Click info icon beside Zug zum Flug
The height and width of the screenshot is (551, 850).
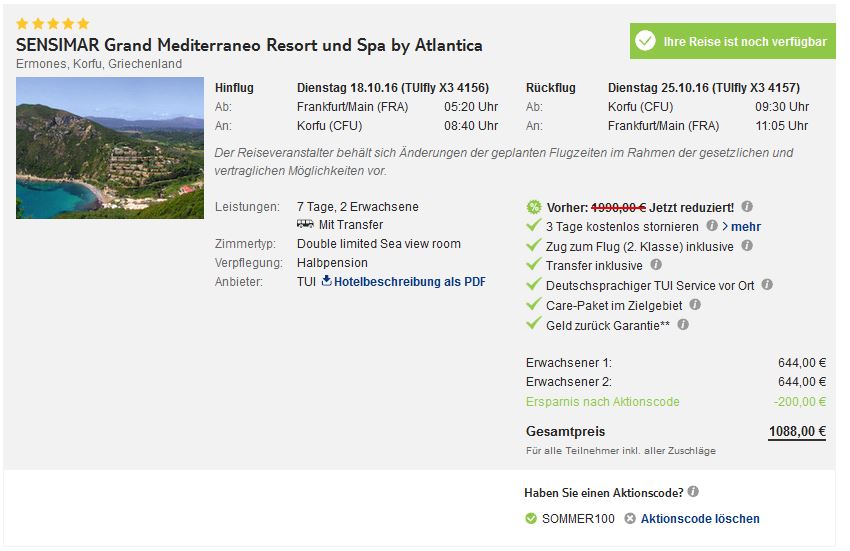(x=747, y=246)
